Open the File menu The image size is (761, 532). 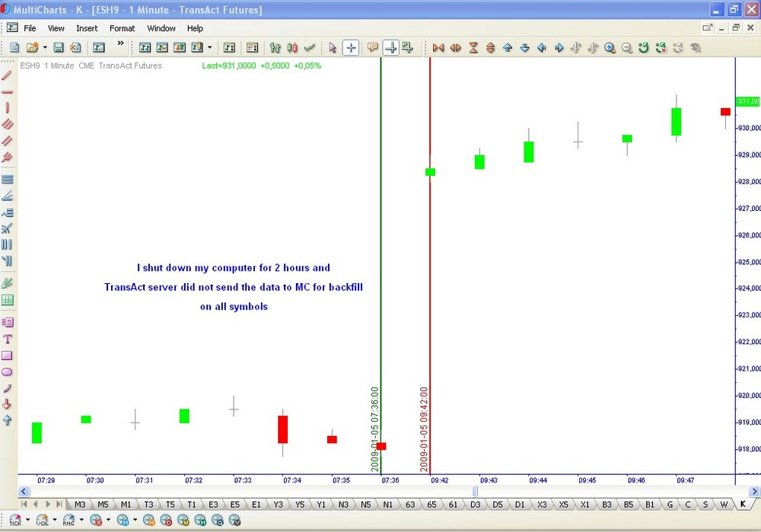click(x=30, y=28)
